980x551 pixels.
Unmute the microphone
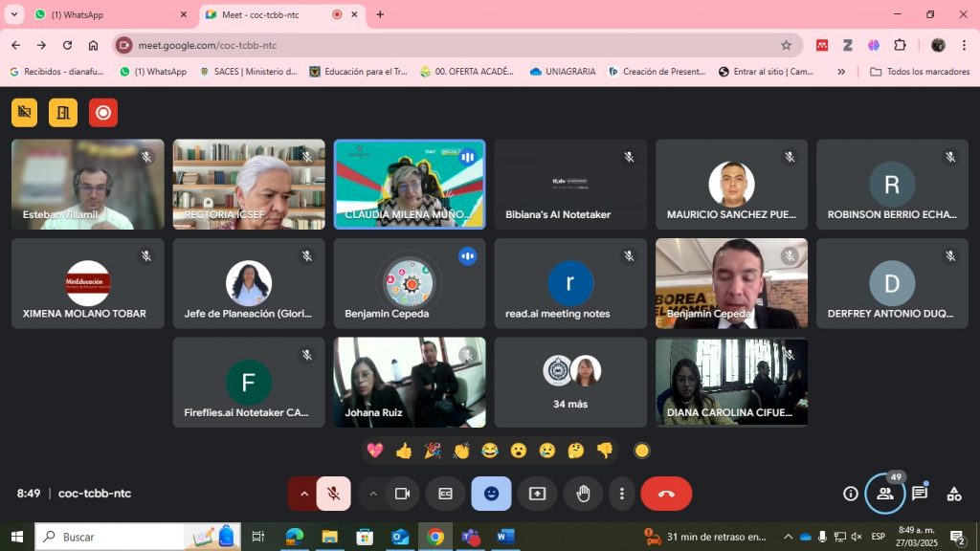tap(333, 494)
